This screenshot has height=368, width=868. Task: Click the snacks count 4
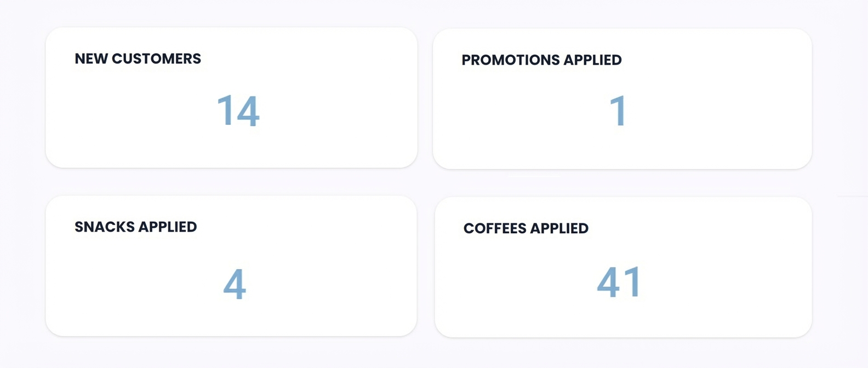click(x=235, y=284)
